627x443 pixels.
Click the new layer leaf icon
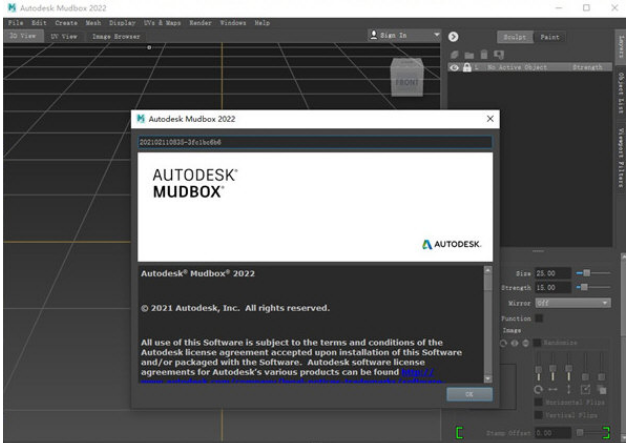(454, 54)
